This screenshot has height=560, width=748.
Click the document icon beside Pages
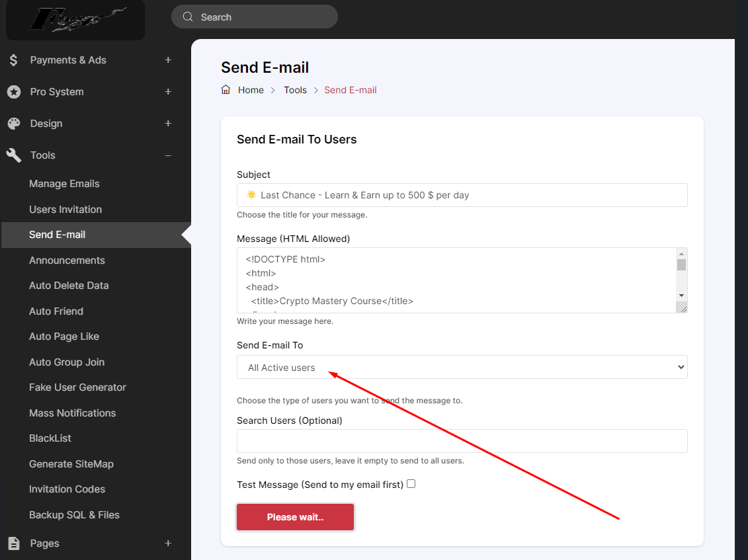[14, 543]
